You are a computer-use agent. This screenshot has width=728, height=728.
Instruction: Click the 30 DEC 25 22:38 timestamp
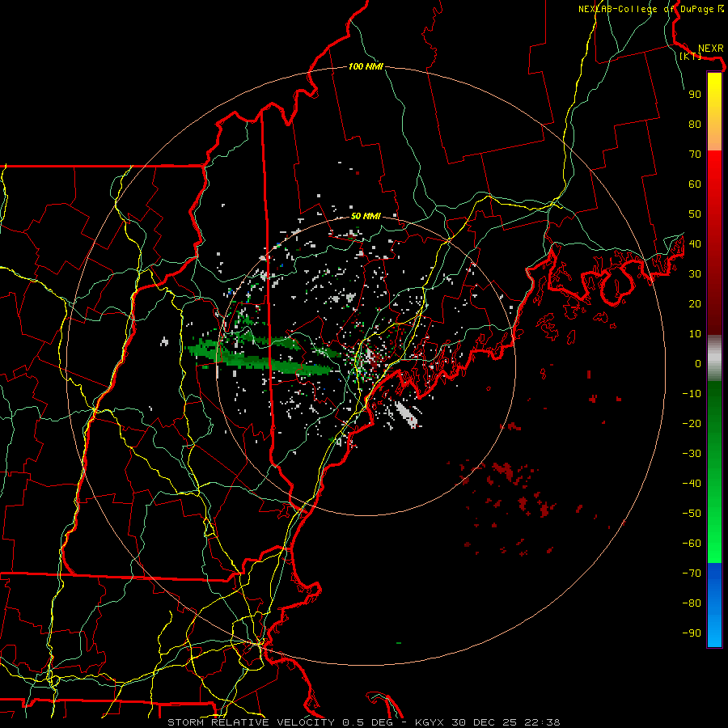[x=505, y=722]
